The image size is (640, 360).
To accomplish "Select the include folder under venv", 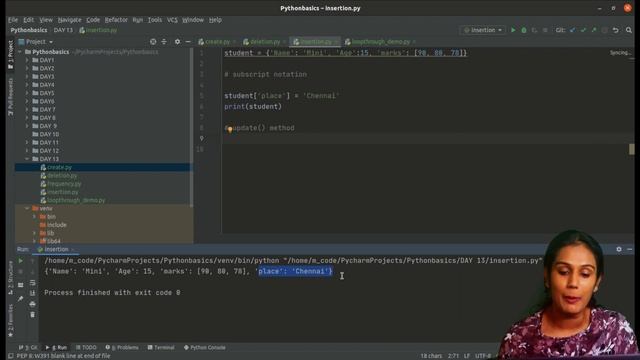I will point(57,225).
